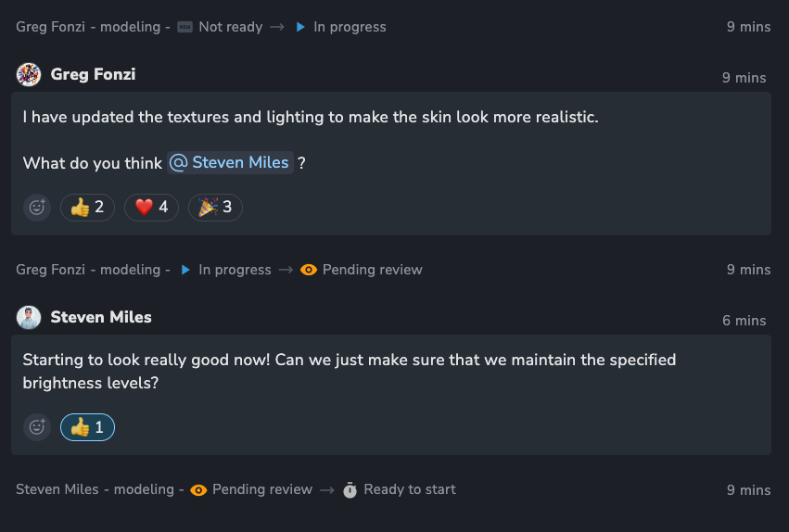789x532 pixels.
Task: Open Greg Fonzi's profile name in comment header
Action: pyautogui.click(x=93, y=74)
